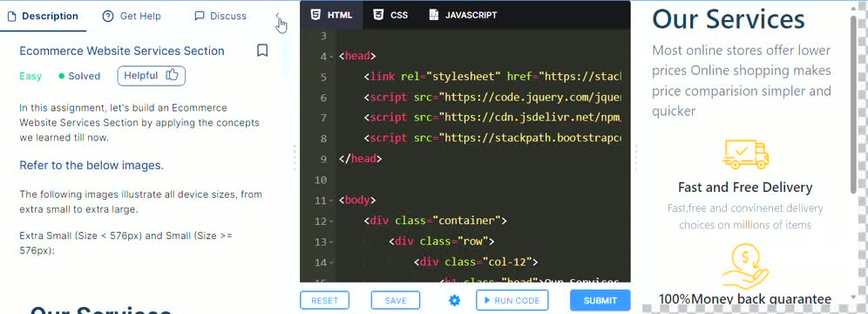Place cursor on the line 5 link tag
This screenshot has width=868, height=314.
(x=492, y=77)
